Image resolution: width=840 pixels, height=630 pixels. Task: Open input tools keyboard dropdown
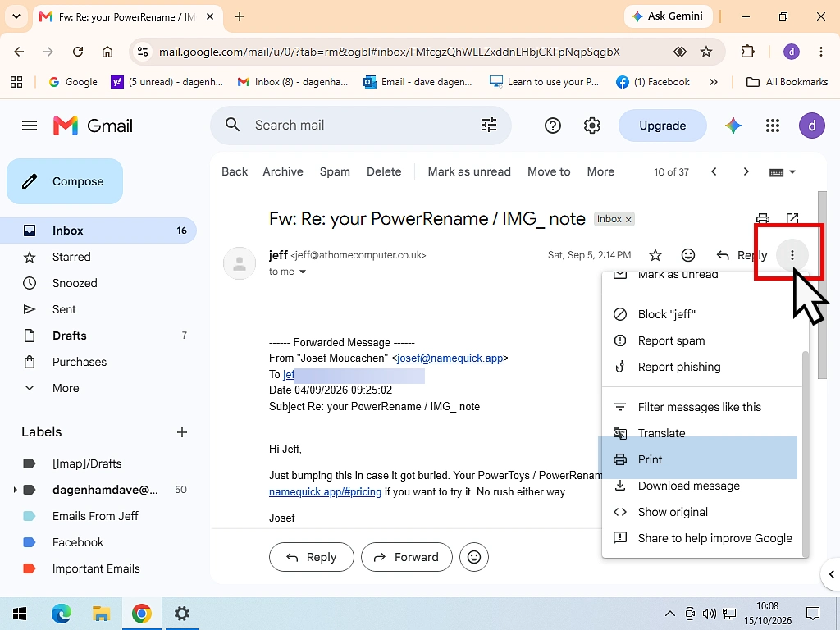click(x=783, y=172)
